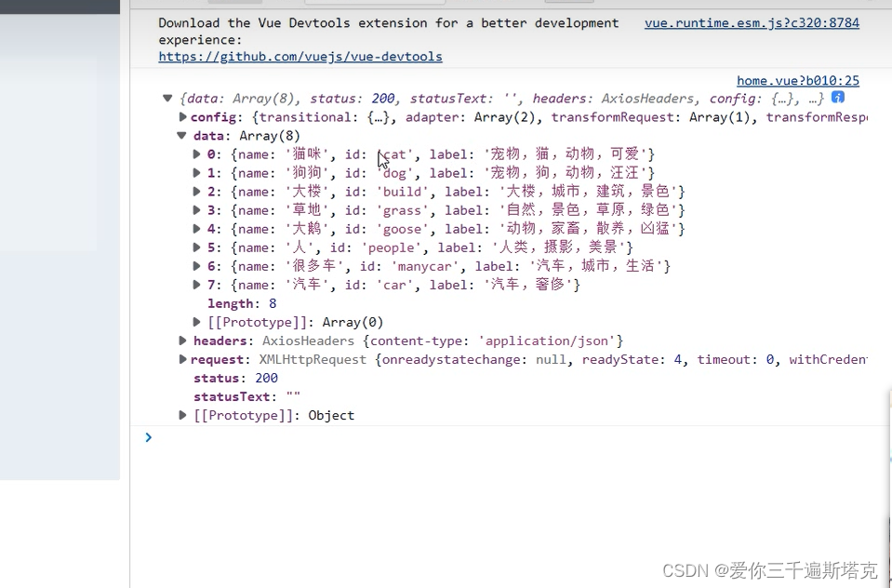Open home.vue?b010:25 source link
Image resolution: width=892 pixels, height=588 pixels.
tap(797, 81)
